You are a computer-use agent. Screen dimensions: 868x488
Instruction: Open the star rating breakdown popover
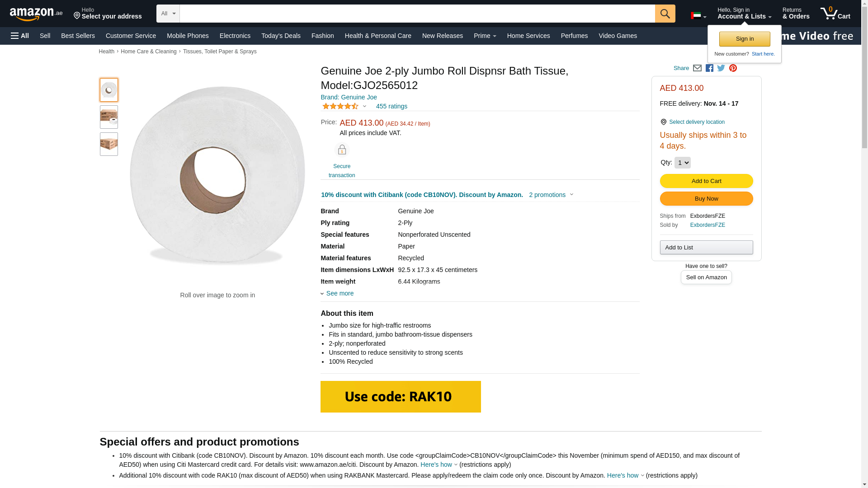pyautogui.click(x=344, y=106)
